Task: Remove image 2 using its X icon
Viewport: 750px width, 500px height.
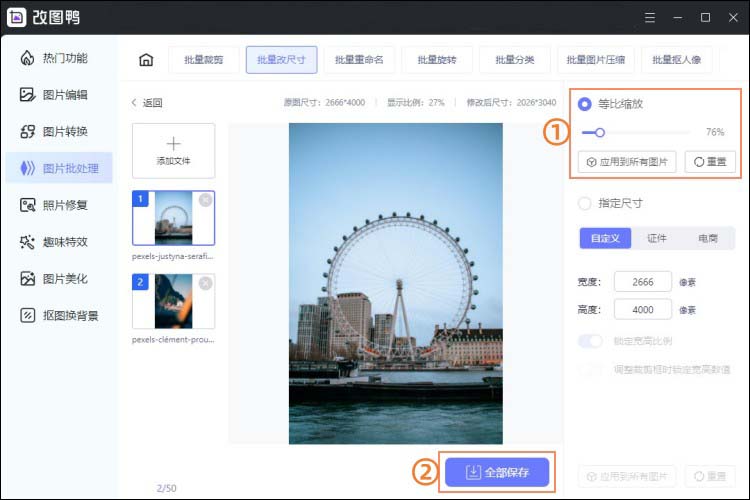Action: [x=205, y=283]
